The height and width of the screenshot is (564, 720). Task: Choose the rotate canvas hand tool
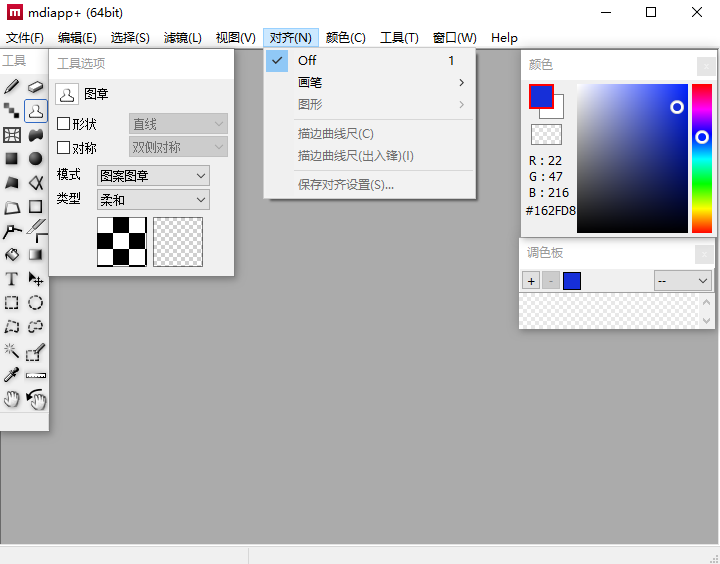(x=36, y=400)
